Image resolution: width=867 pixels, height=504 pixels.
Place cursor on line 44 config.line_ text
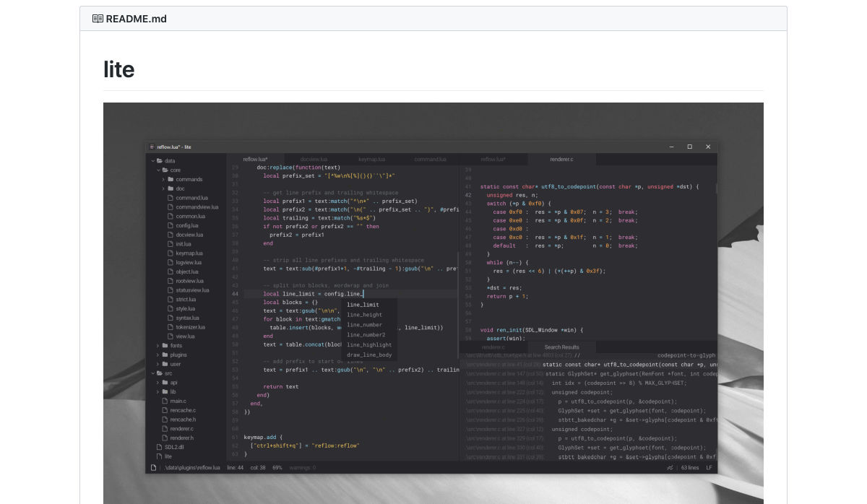[343, 294]
